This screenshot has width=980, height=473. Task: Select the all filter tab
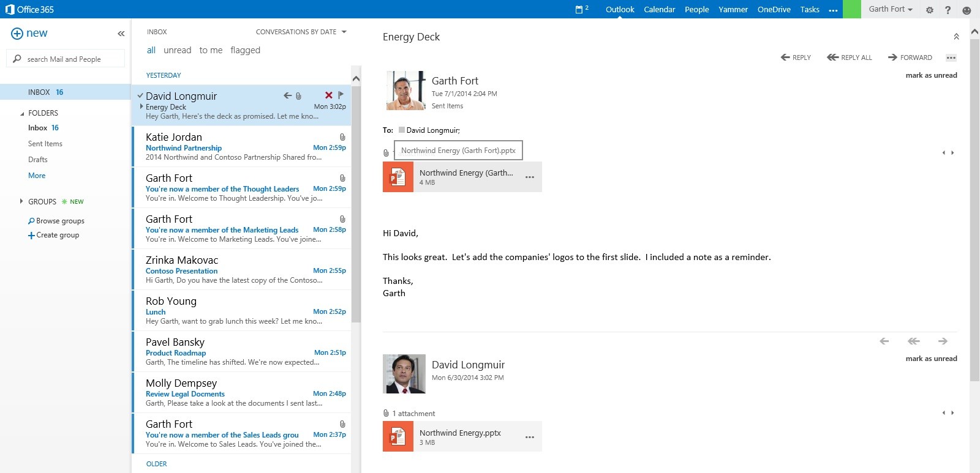[151, 50]
